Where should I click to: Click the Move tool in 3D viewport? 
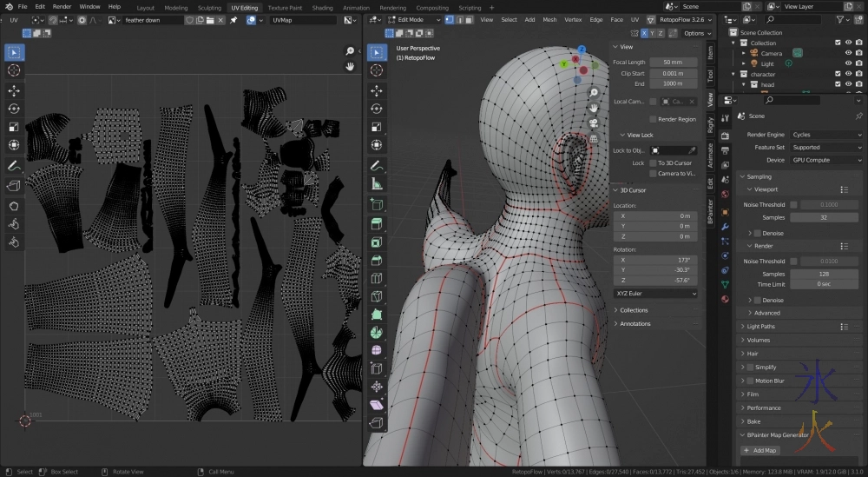377,89
